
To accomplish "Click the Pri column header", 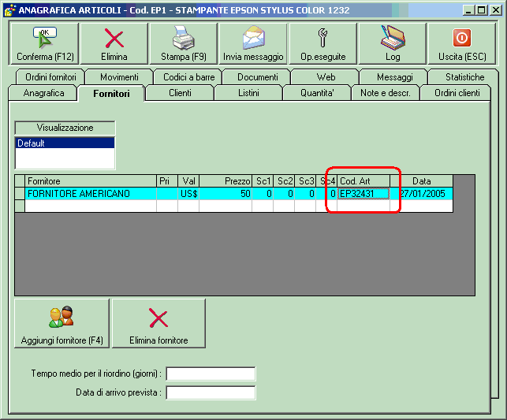I will coord(167,181).
